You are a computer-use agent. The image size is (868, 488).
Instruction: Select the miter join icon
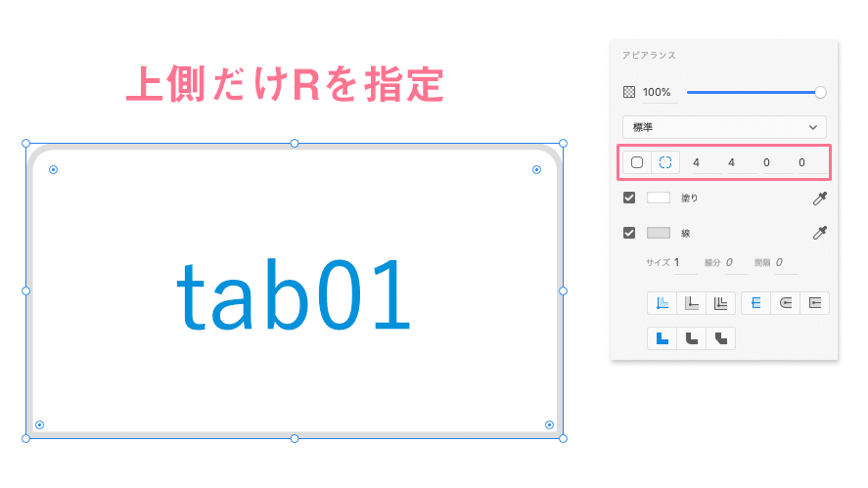point(662,338)
